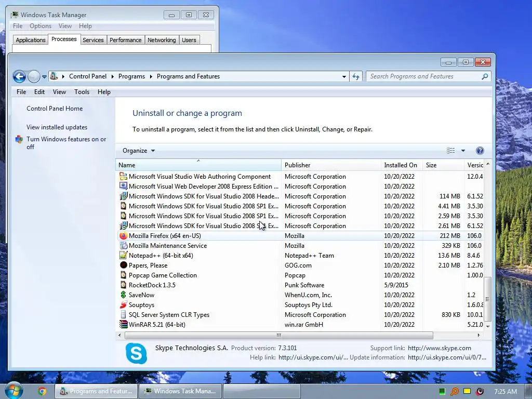Click the WinRAR 5.21 icon
Image resolution: width=532 pixels, height=399 pixels.
coord(124,324)
